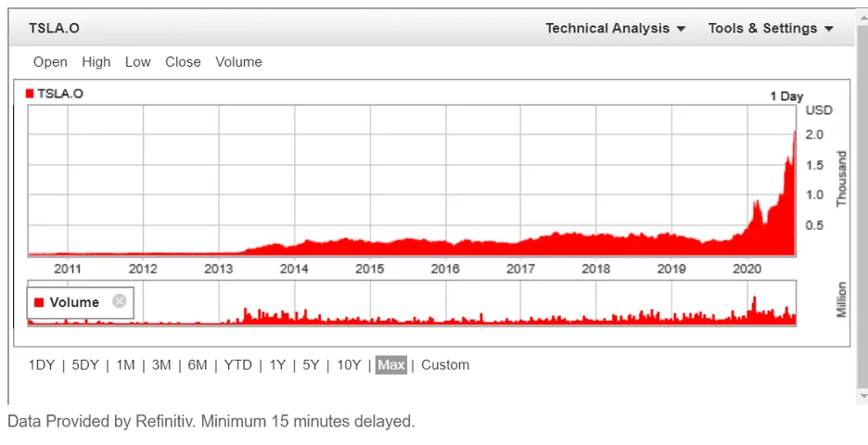Expand the Tools & Settings menu
The width and height of the screenshot is (868, 445).
[770, 28]
